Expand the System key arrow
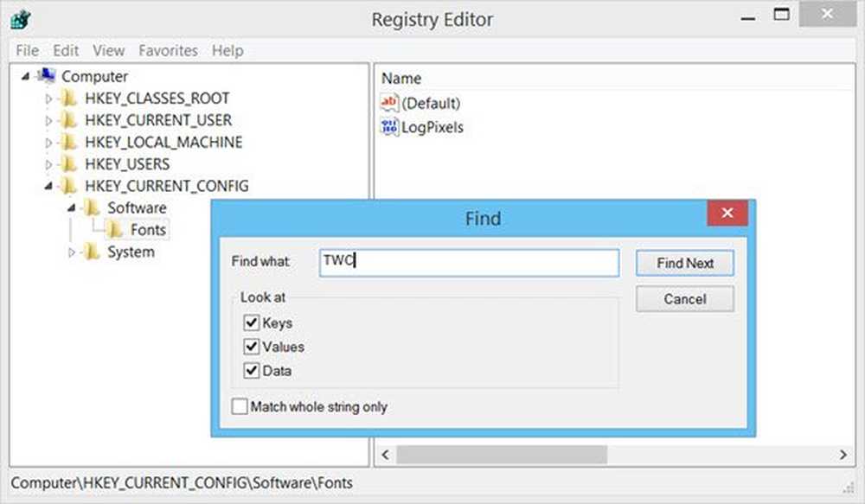The height and width of the screenshot is (504, 865). coord(72,252)
